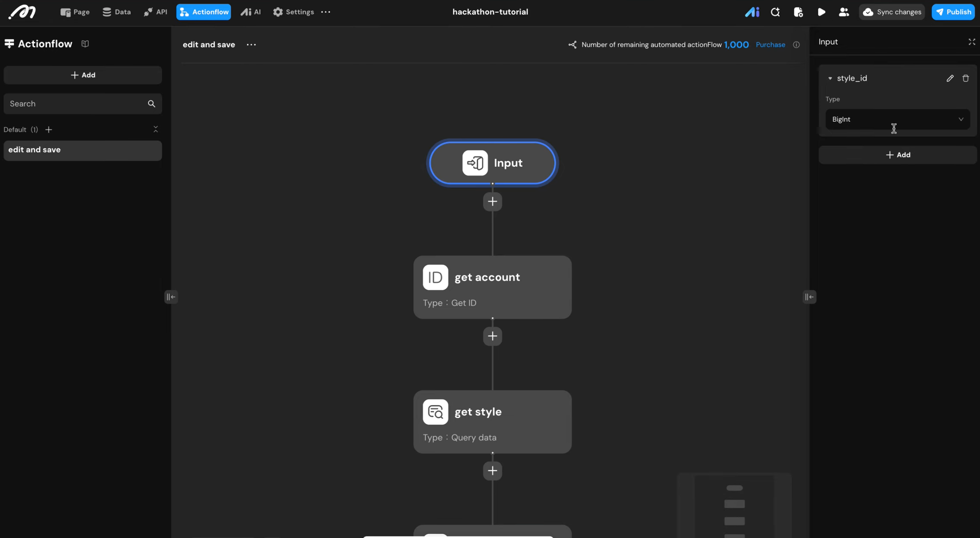The width and height of the screenshot is (980, 538).
Task: Click the pencil icon next to style_id
Action: tap(950, 78)
